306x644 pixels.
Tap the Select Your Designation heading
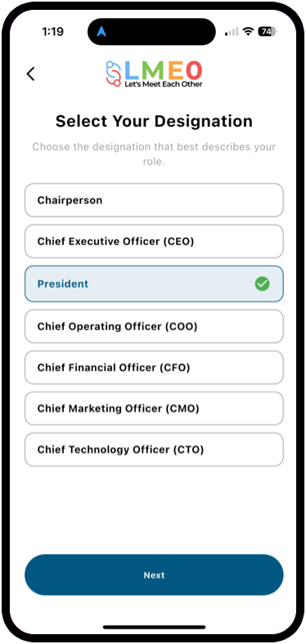pyautogui.click(x=155, y=121)
